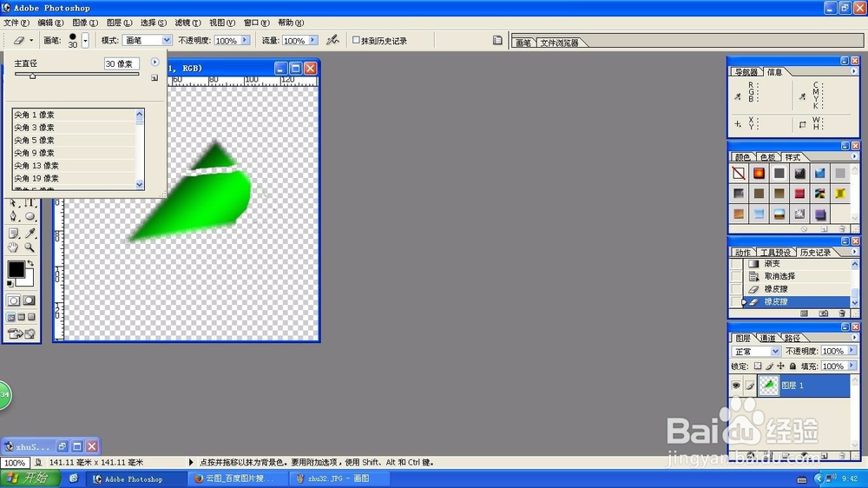
Task: Select the Pen tool
Action: tap(13, 217)
